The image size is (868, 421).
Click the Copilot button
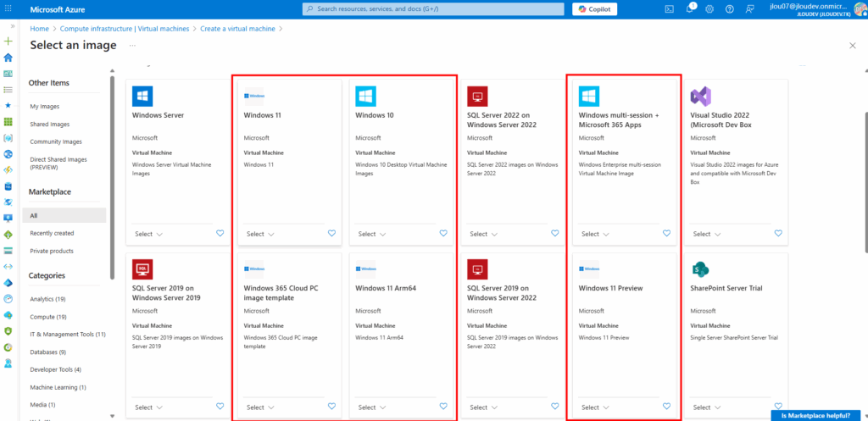click(x=595, y=9)
